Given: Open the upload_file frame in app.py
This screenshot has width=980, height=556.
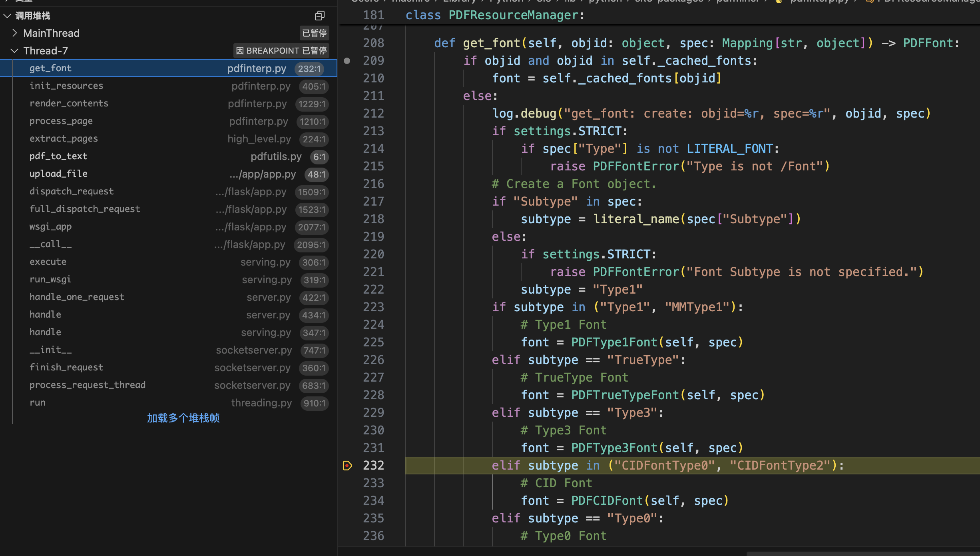Looking at the screenshot, I should click(x=168, y=174).
